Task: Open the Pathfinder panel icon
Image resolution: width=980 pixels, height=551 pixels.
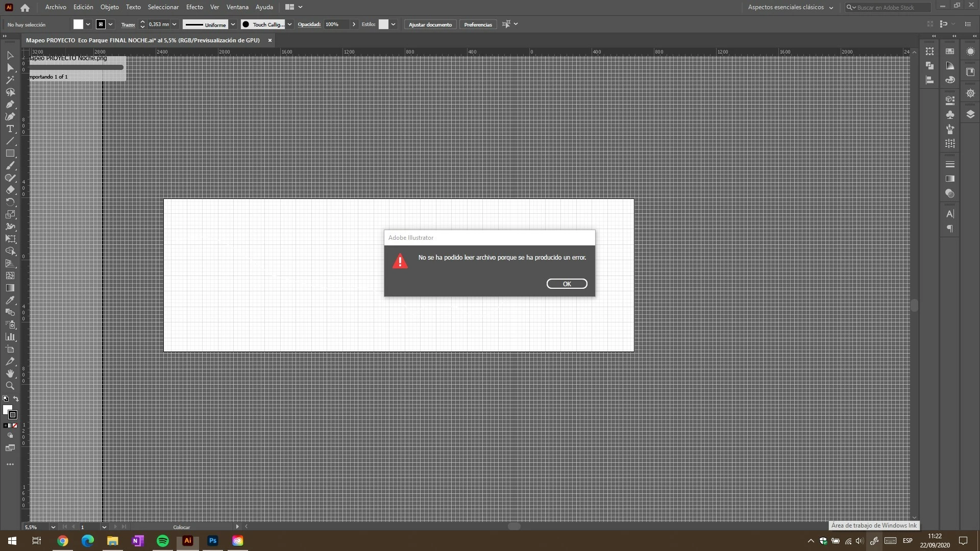Action: coord(929,66)
